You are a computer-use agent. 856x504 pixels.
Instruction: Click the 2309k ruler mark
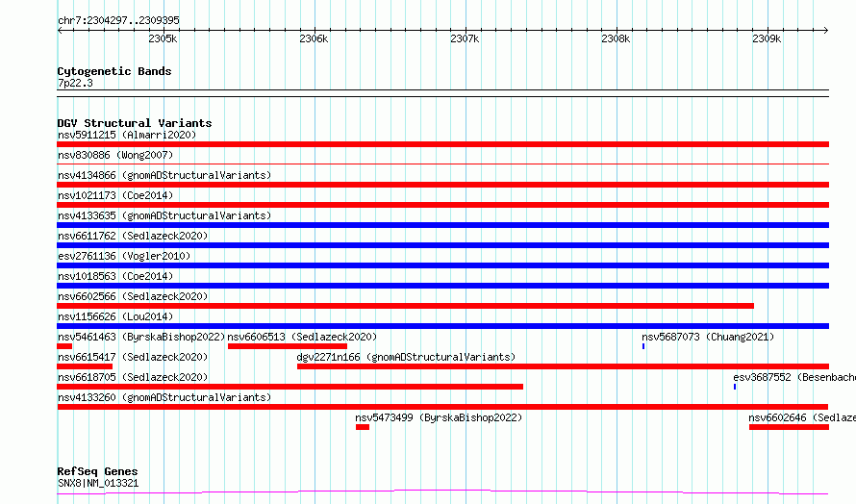pos(767,38)
